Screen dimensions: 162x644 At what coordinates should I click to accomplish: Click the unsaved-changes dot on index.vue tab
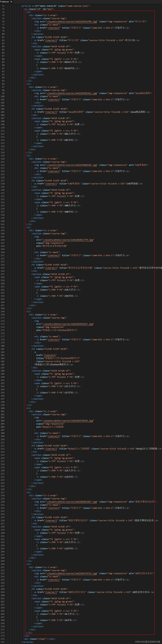pos(11,2)
